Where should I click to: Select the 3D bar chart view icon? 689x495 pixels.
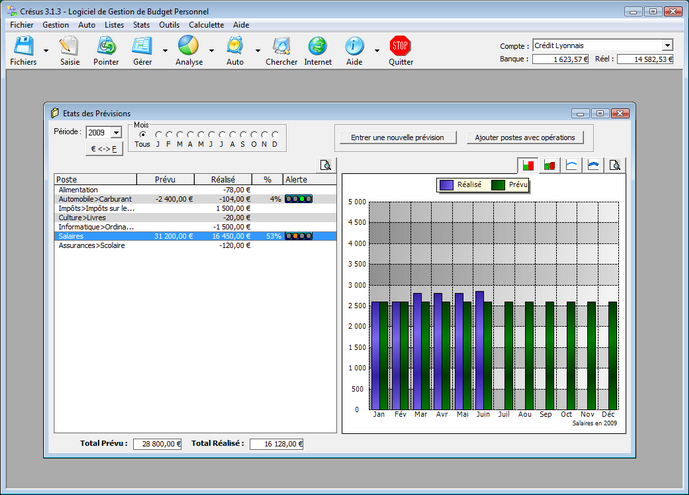pyautogui.click(x=549, y=166)
